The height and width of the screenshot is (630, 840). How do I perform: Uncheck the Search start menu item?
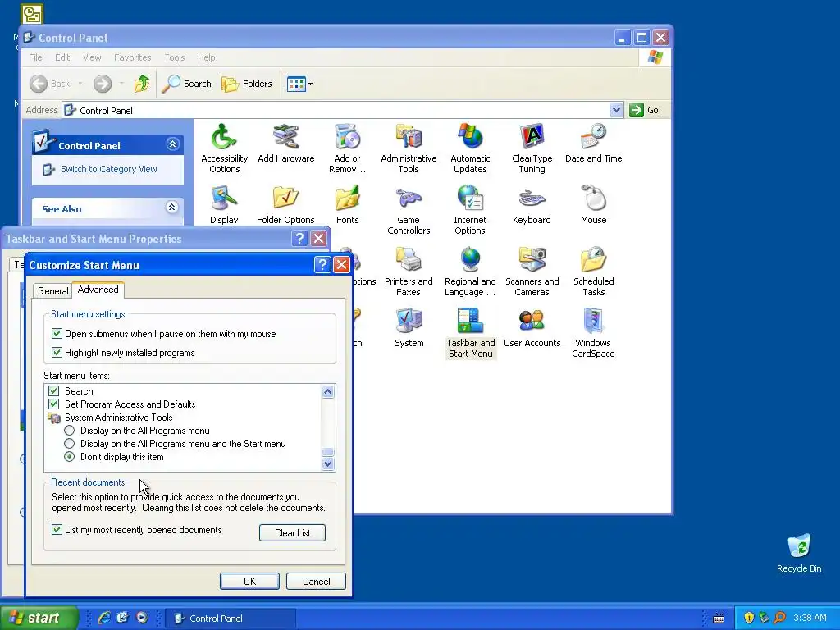tap(53, 391)
